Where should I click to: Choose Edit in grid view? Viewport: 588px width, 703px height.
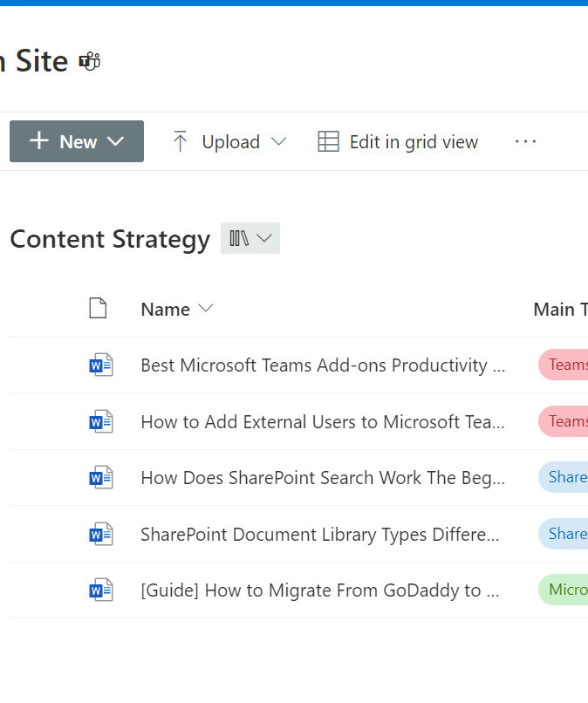[398, 141]
